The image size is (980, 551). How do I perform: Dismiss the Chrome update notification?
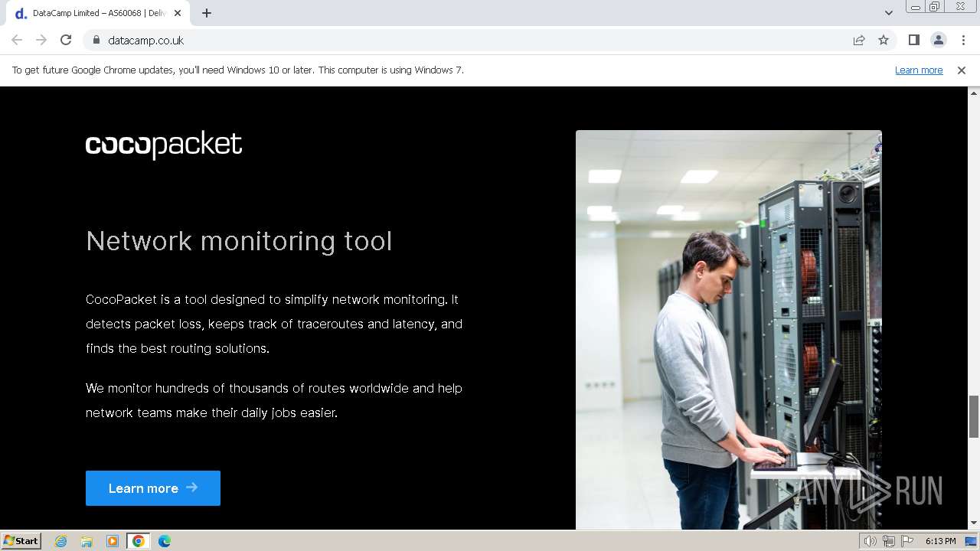(x=962, y=70)
